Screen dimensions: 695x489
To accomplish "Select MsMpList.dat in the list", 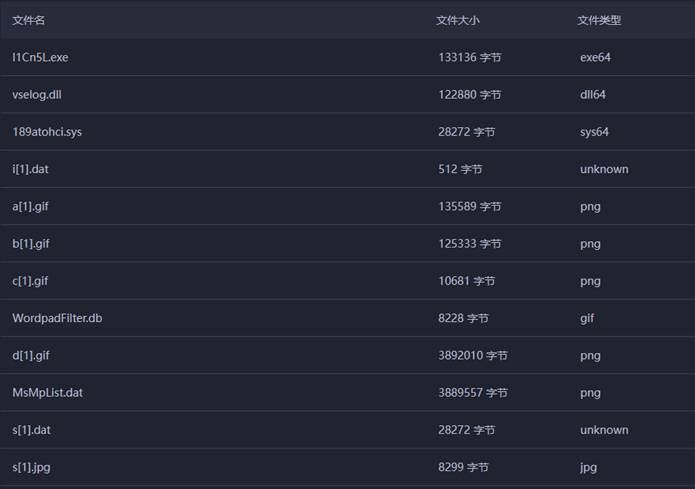I will coord(47,393).
